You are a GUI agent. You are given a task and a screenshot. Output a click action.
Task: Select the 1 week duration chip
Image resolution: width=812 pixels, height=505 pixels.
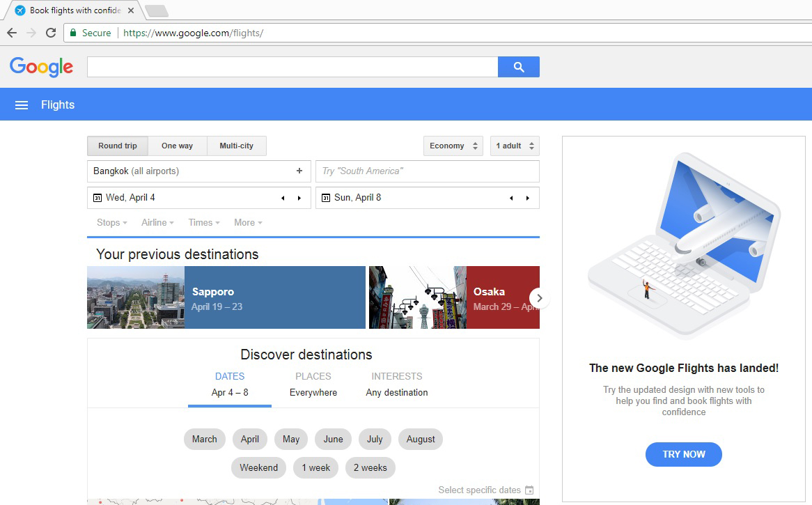click(x=316, y=467)
